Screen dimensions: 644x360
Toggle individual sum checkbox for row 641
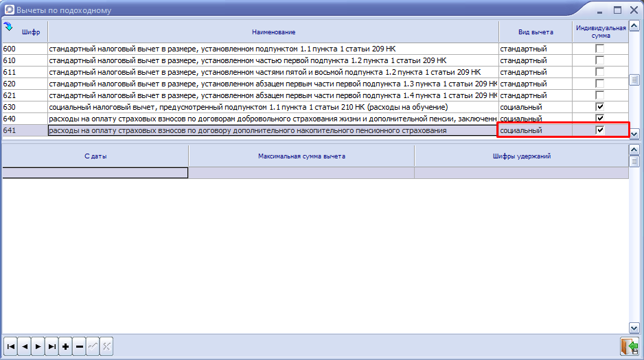click(x=600, y=130)
